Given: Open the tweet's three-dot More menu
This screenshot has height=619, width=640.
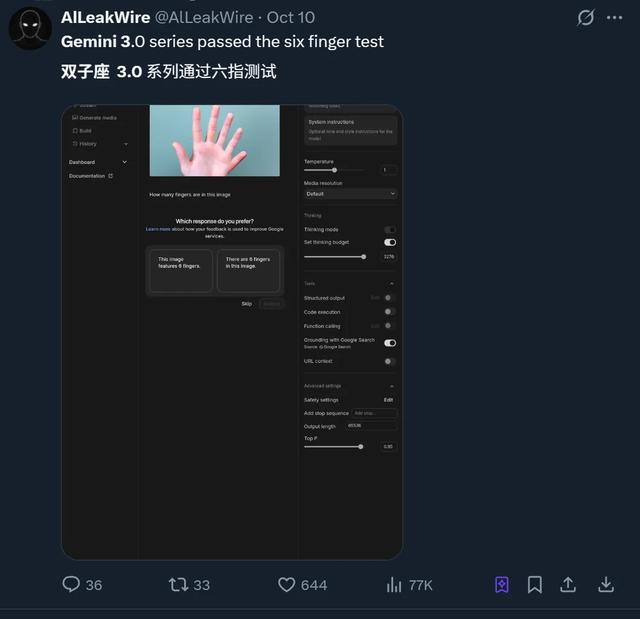Looking at the screenshot, I should tap(614, 18).
